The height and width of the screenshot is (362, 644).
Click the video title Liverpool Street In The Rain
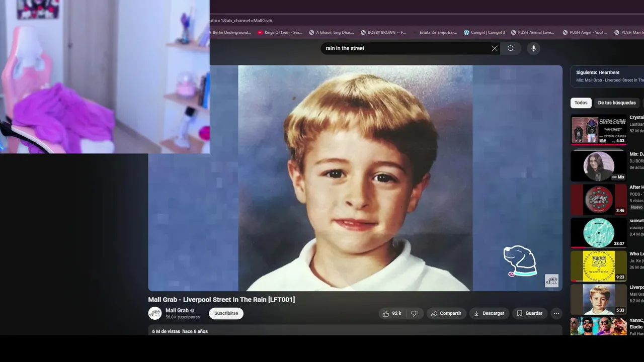221,300
